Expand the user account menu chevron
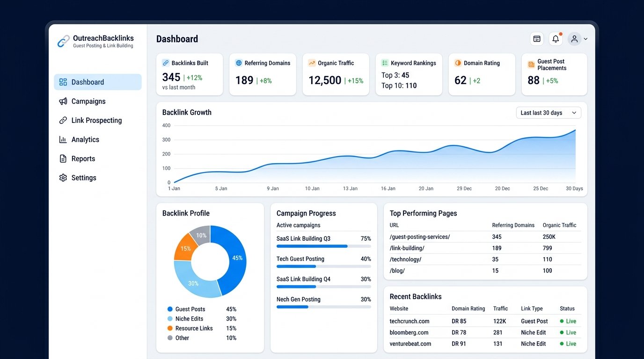 [x=585, y=39]
